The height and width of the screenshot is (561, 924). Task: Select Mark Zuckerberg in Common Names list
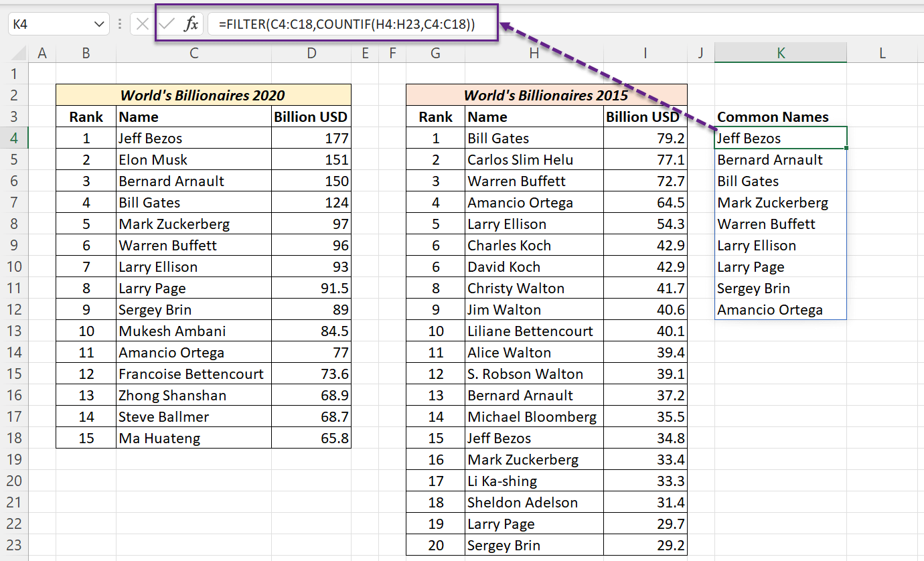(781, 202)
